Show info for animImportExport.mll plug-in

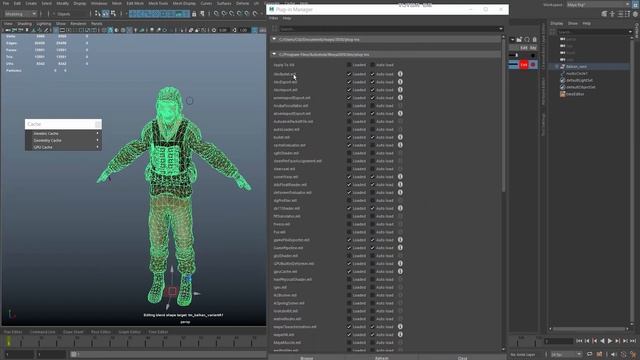click(400, 98)
